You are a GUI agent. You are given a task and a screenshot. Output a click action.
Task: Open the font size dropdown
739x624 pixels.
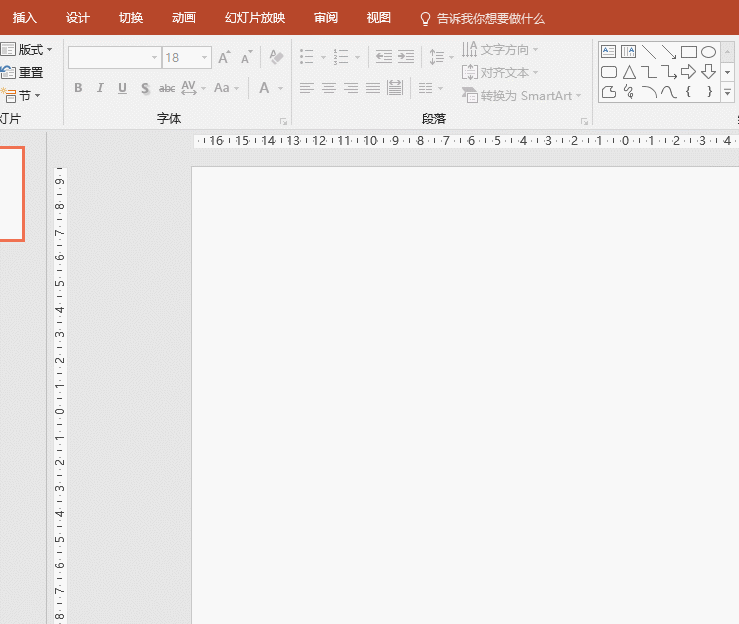click(205, 57)
